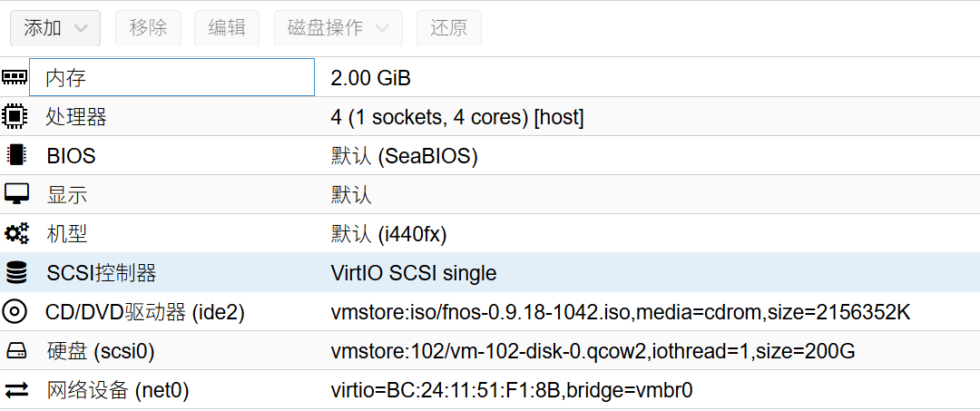This screenshot has width=980, height=411.
Task: Select the 网络设备 (net0) row
Action: (x=117, y=390)
